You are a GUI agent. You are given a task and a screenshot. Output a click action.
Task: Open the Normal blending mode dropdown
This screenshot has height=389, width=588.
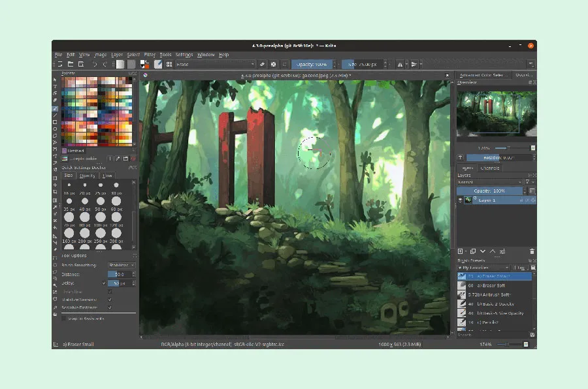coord(489,181)
